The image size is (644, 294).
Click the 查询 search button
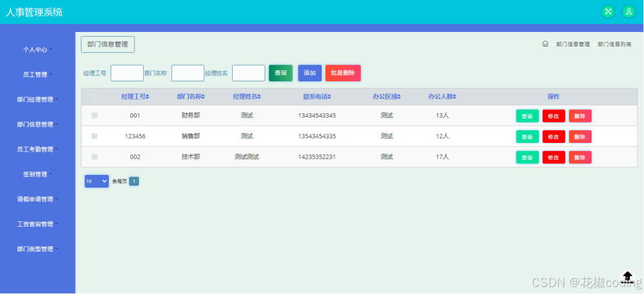tap(280, 73)
